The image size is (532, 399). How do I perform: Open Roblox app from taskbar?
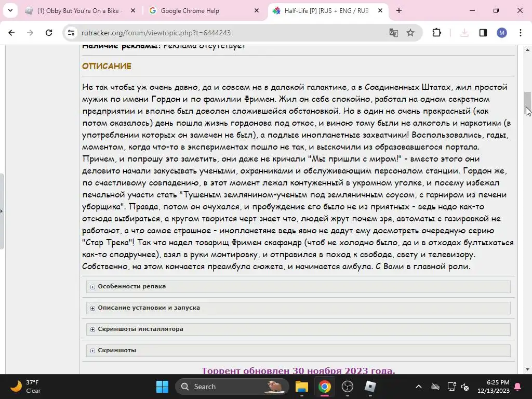coord(370,387)
